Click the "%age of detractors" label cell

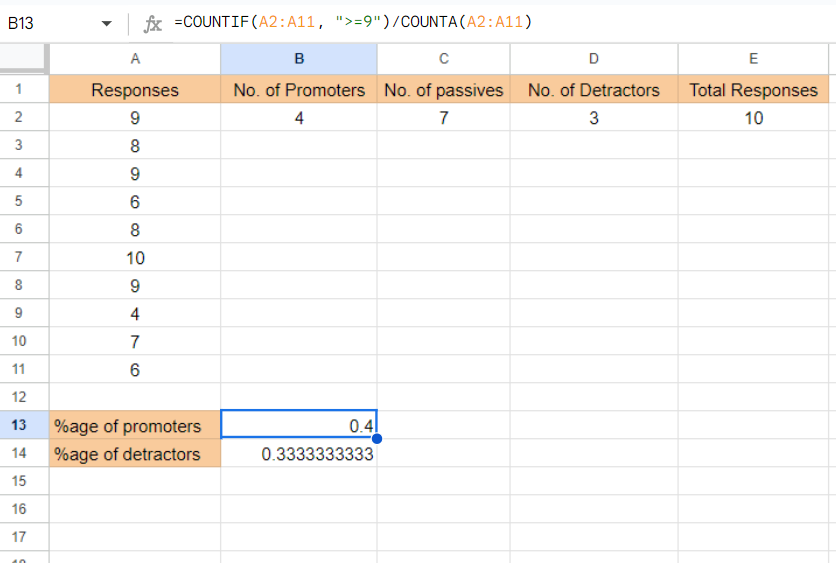point(135,454)
